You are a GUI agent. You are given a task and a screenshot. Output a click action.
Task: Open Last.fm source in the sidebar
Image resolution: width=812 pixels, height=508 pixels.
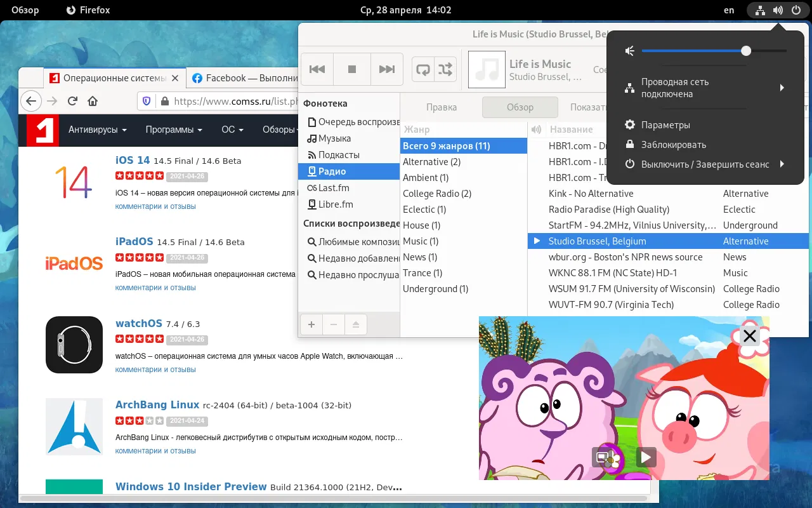pyautogui.click(x=350, y=188)
